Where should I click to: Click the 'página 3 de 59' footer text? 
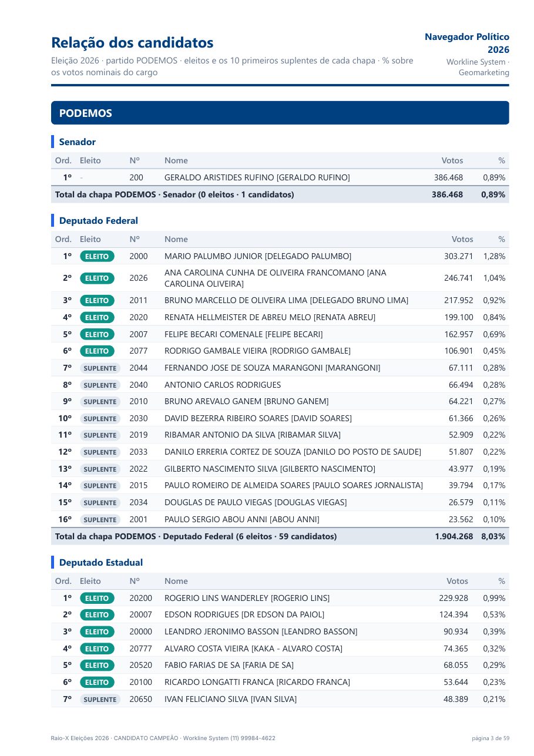[x=491, y=738]
